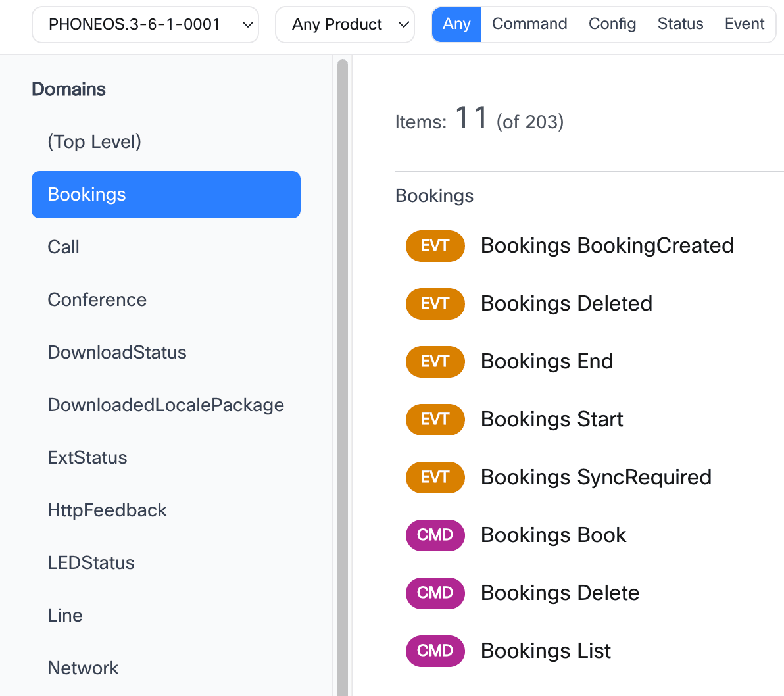Open the Bookings BookingCreated event entry

(x=607, y=245)
